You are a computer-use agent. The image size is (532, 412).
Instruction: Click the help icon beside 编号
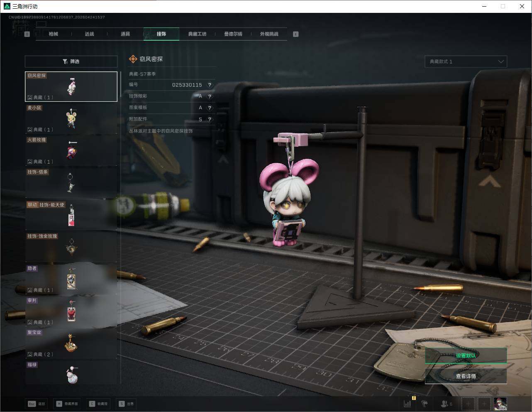[210, 85]
